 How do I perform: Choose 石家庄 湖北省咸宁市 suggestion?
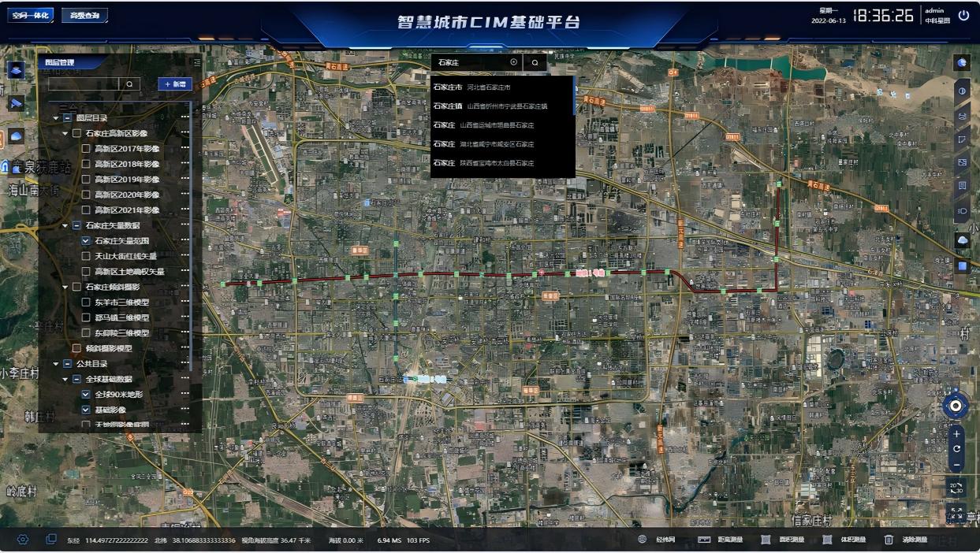502,143
